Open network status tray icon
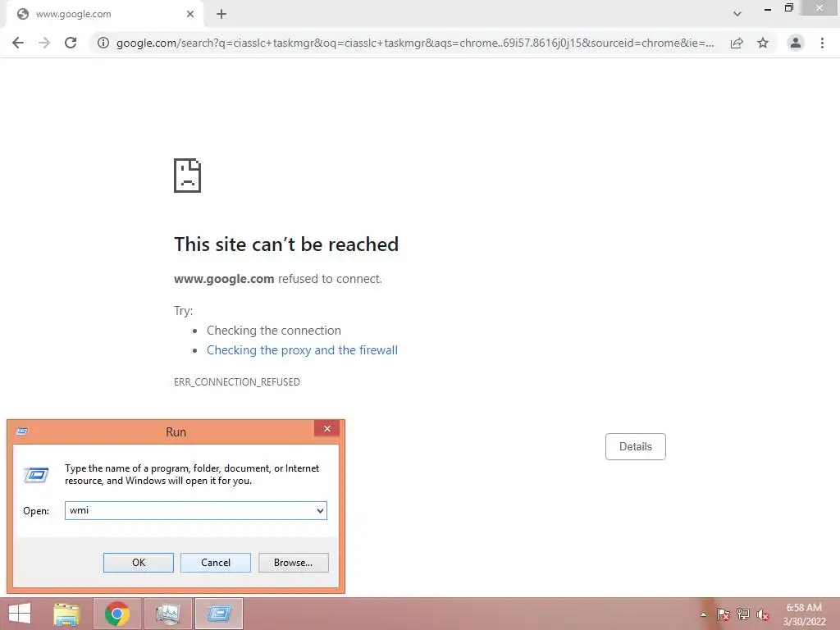Screen dimensions: 840x630 [x=743, y=614]
